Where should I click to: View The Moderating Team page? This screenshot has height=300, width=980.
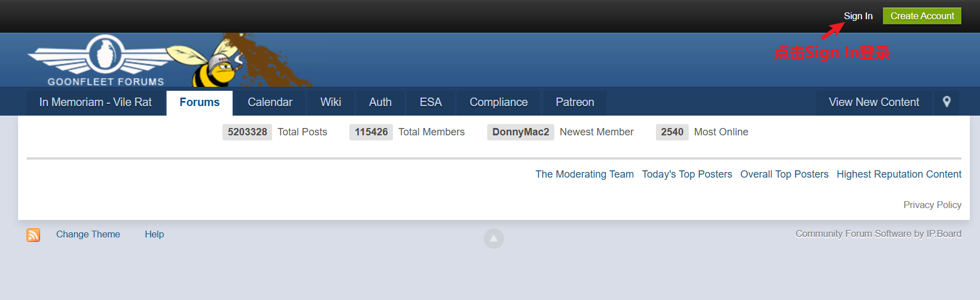[x=584, y=174]
